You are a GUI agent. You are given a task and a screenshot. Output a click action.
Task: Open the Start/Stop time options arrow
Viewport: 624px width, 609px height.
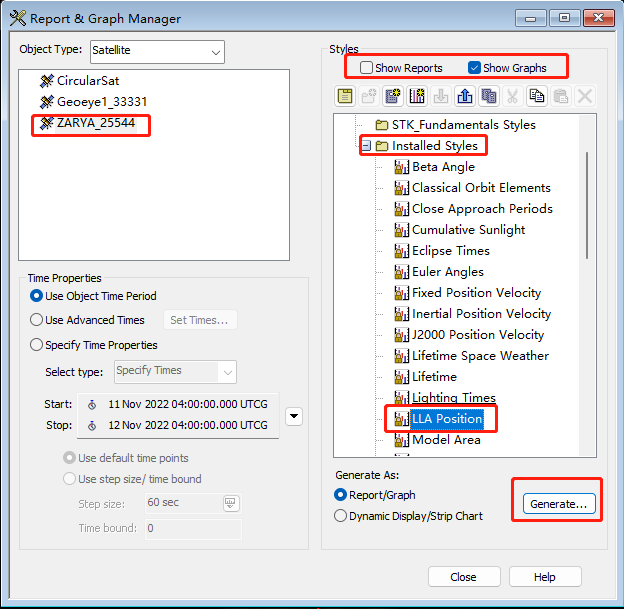tap(294, 415)
